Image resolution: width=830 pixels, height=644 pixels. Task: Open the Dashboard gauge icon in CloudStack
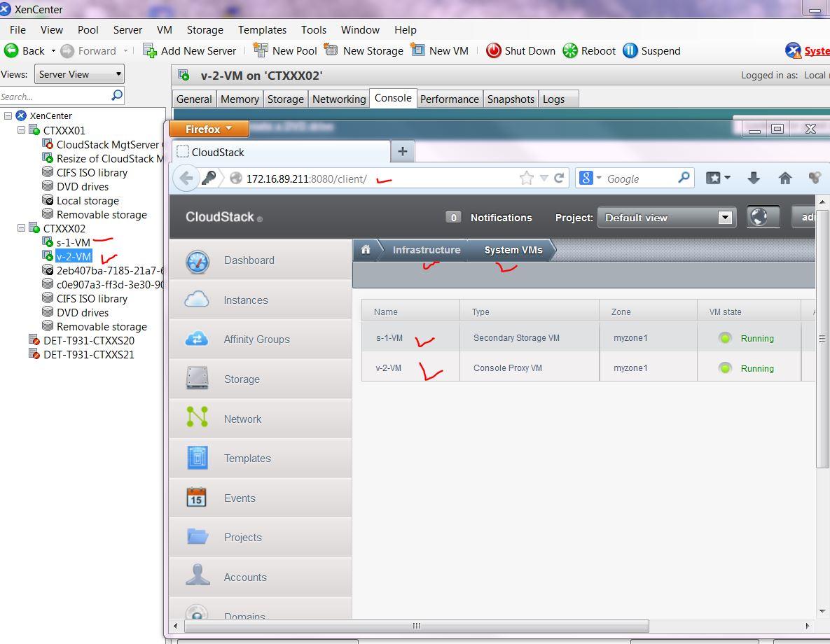tap(198, 261)
